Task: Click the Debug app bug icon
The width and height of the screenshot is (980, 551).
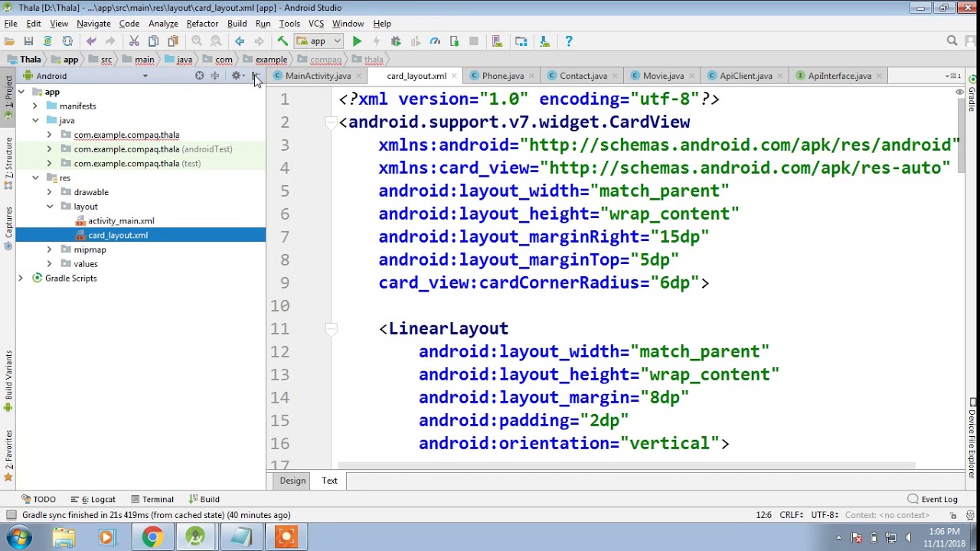Action: (396, 41)
